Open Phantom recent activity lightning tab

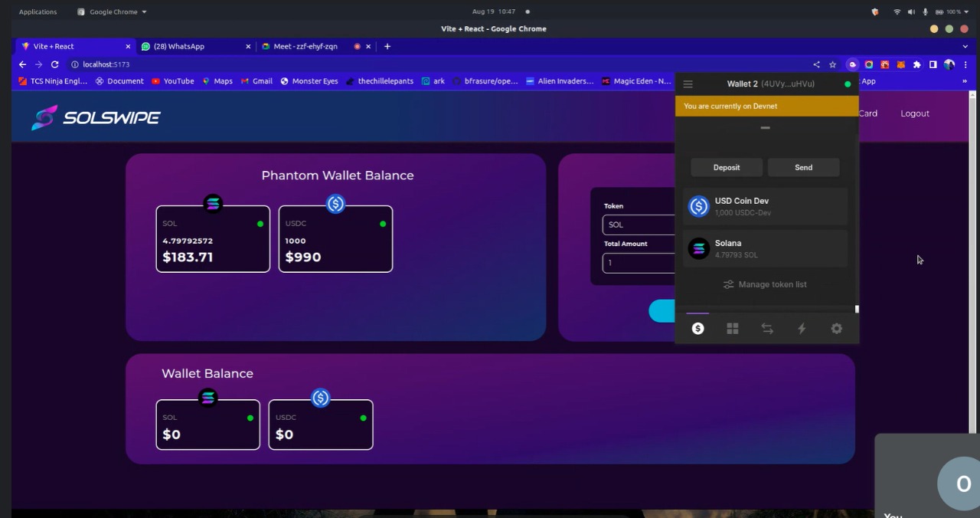[x=802, y=329]
